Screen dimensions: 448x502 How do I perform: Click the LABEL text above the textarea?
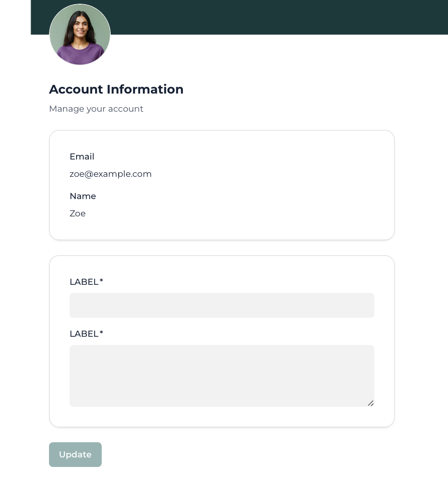click(84, 334)
